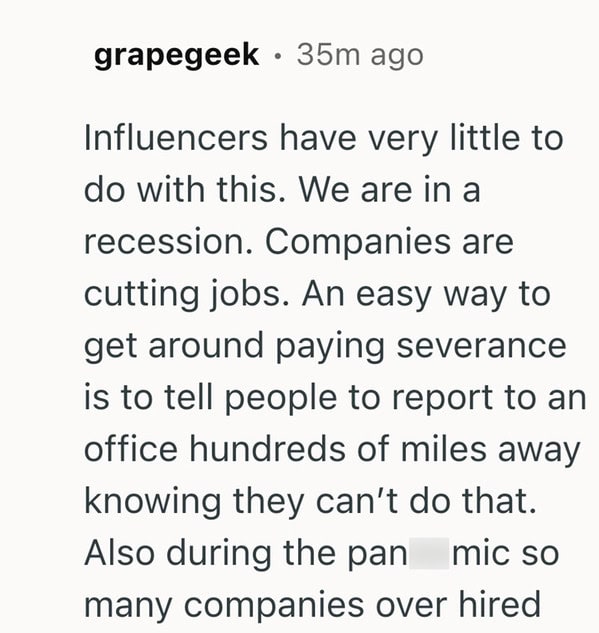This screenshot has width=599, height=633.
Task: Click the word Companies after recession
Action: (x=358, y=243)
